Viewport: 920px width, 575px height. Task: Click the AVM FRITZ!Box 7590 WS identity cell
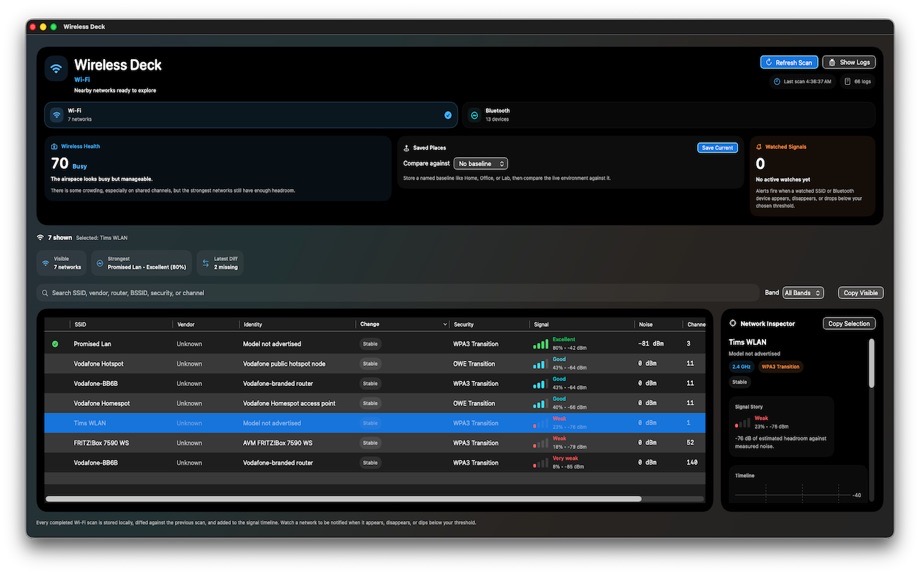(x=278, y=443)
